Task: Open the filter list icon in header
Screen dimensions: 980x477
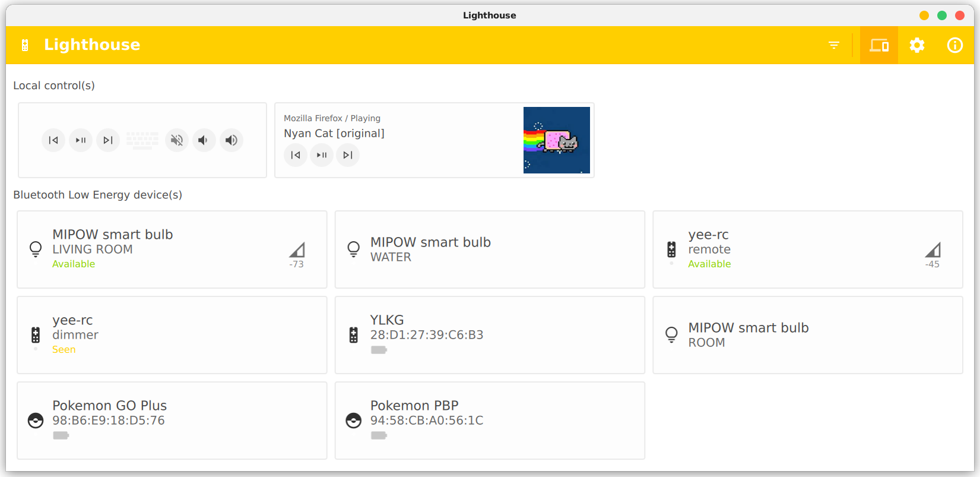Action: [x=834, y=45]
